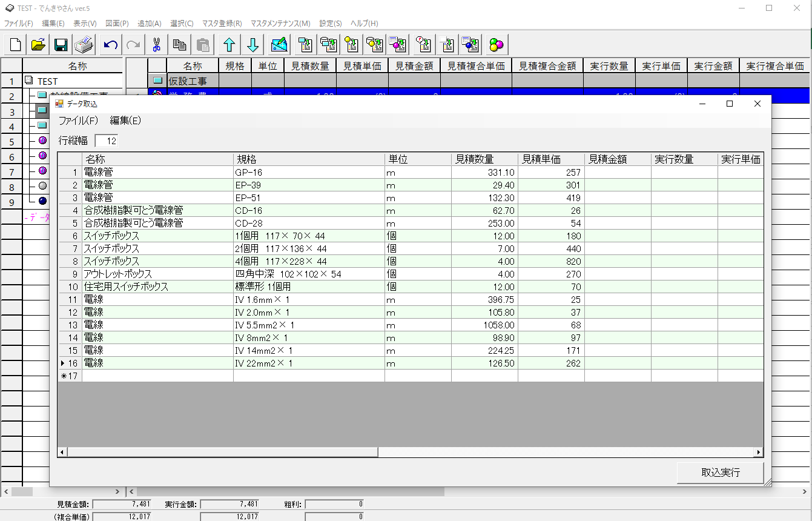
Task: Open main window ファイル(F) menu
Action: pyautogui.click(x=19, y=24)
